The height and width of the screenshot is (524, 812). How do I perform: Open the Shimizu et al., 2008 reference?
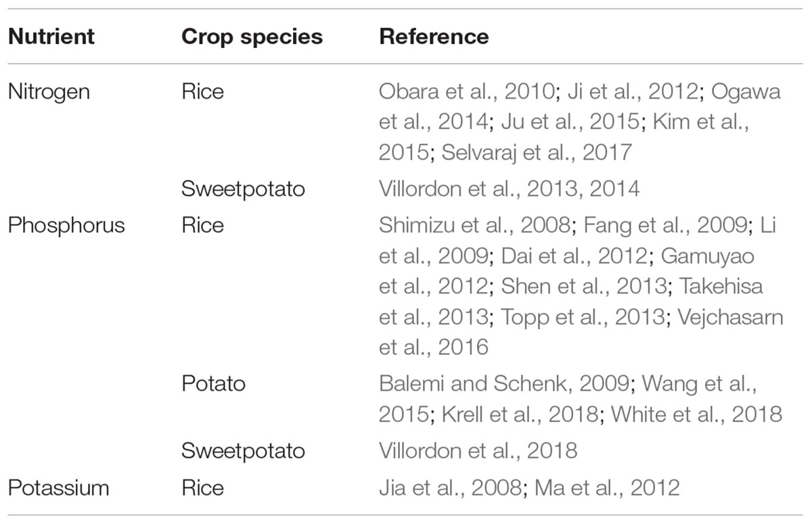(x=474, y=226)
